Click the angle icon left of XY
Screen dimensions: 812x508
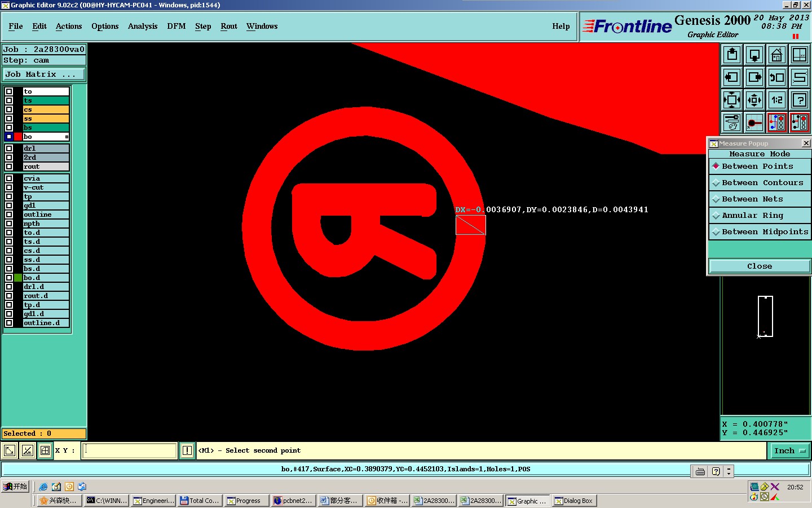pos(27,450)
